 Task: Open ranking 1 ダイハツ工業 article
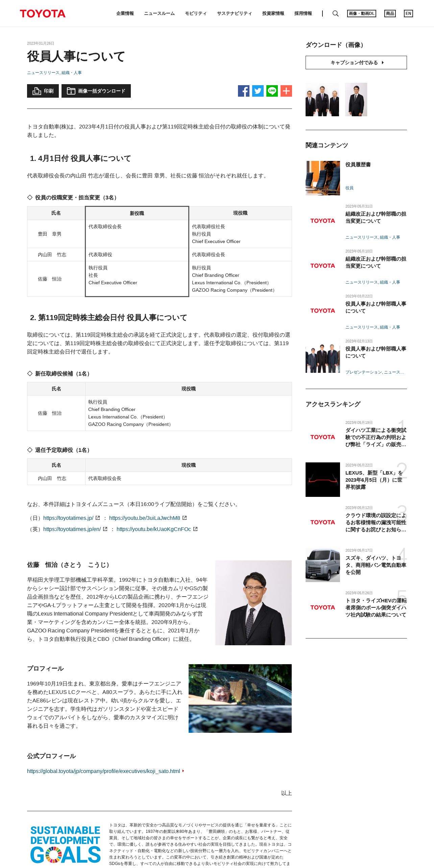(x=376, y=437)
